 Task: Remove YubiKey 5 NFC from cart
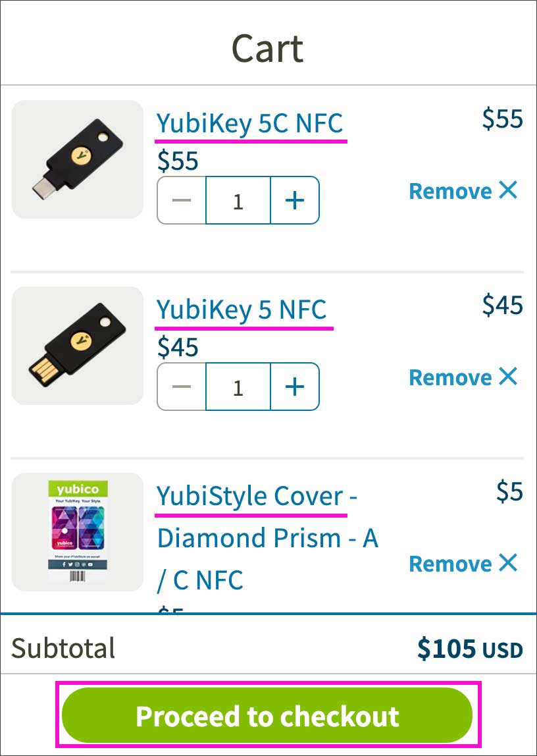463,377
